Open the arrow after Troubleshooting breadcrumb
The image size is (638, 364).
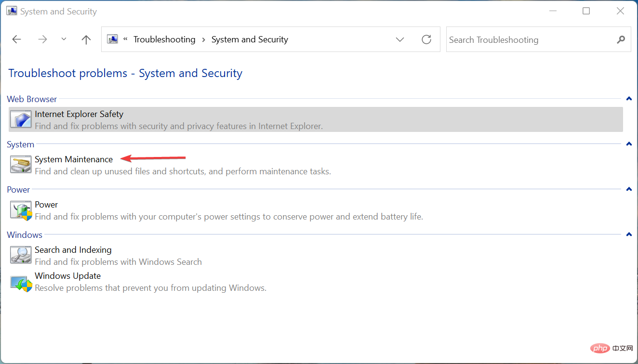point(203,39)
